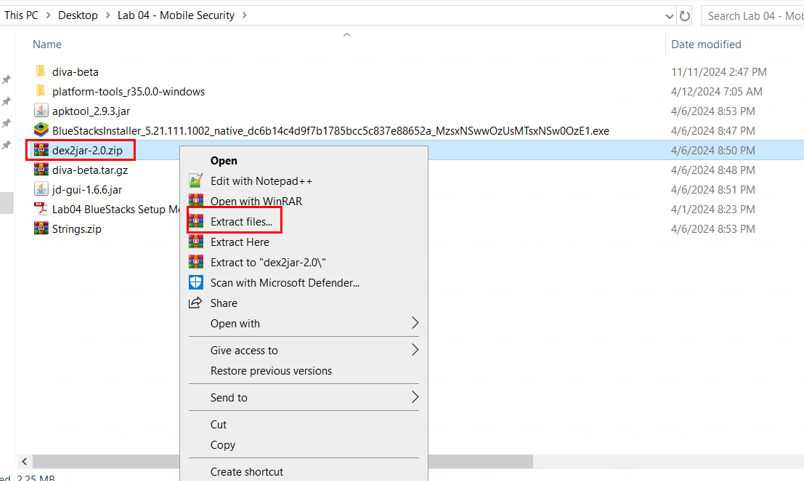Click the horizontal scrollbar left arrow
The height and width of the screenshot is (481, 804).
[x=24, y=462]
